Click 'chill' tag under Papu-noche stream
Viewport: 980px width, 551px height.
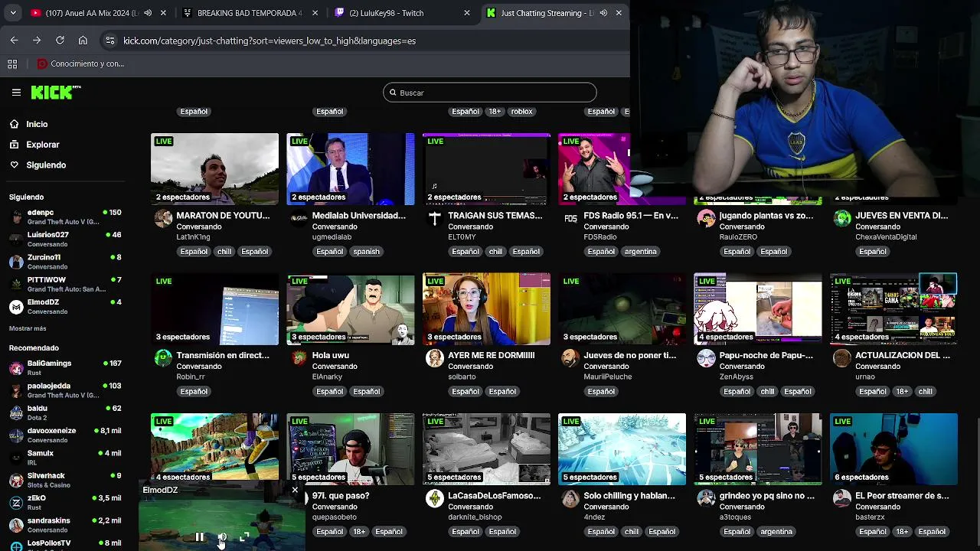[767, 392]
